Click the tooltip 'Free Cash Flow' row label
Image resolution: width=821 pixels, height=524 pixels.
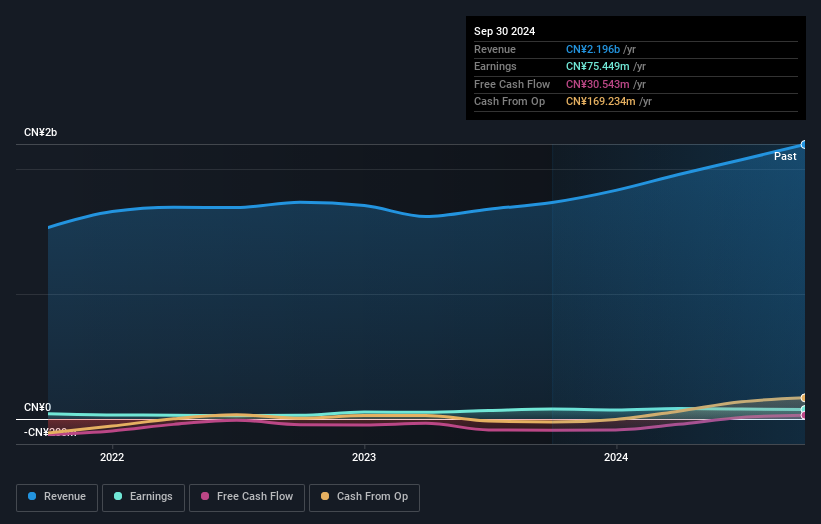coord(512,84)
